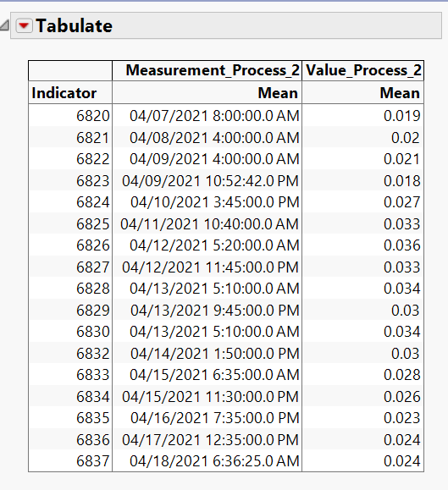This screenshot has width=448, height=490.
Task: Click date cell 04/13/2021 9:45:00.0 PM
Action: (x=215, y=311)
